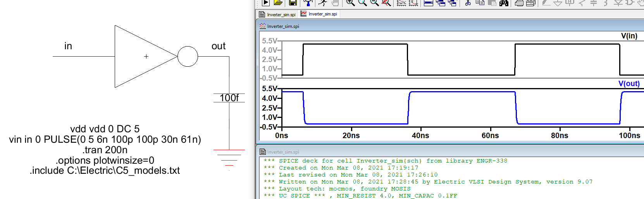644x199 pixels.
Task: Switch to the Inverter_sim.spi waveform tab
Action: (x=319, y=14)
